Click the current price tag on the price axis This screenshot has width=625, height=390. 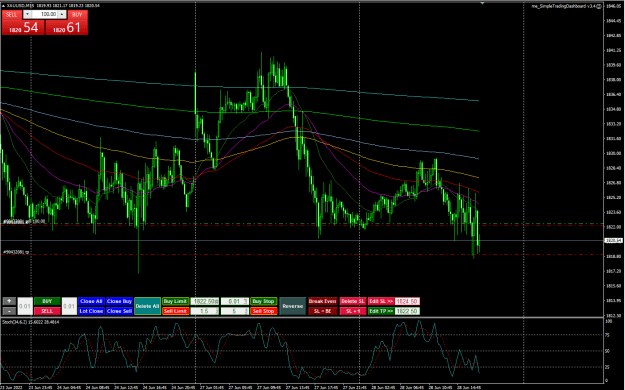point(613,240)
